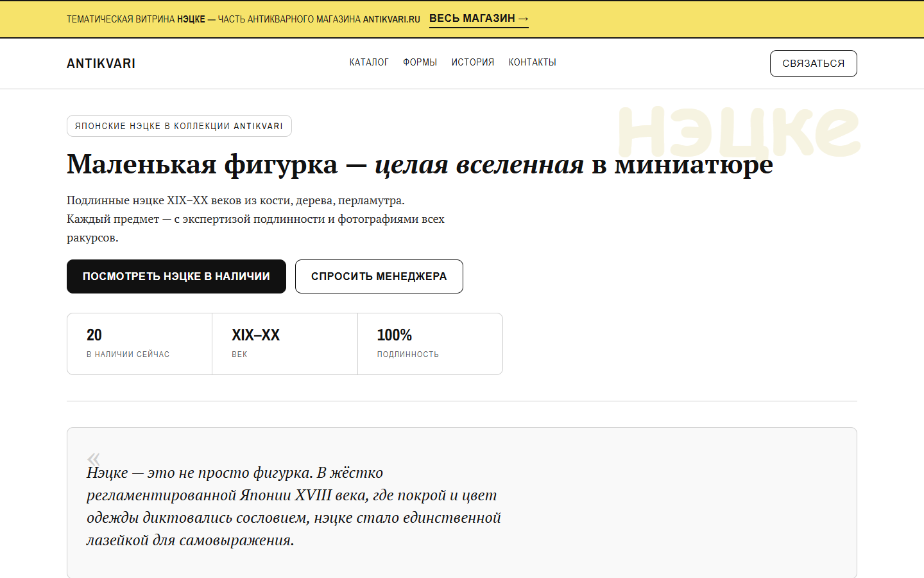The image size is (924, 578).
Task: Click the banner text ТЕМАТИЧЕСКАЯ ВИТРИНА НЭЦКЕ
Action: pos(243,19)
